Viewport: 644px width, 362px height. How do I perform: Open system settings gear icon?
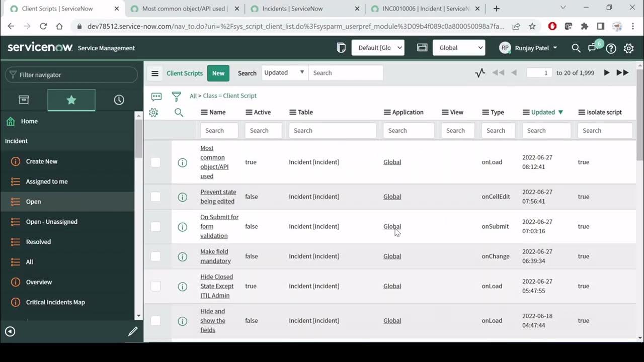point(628,48)
